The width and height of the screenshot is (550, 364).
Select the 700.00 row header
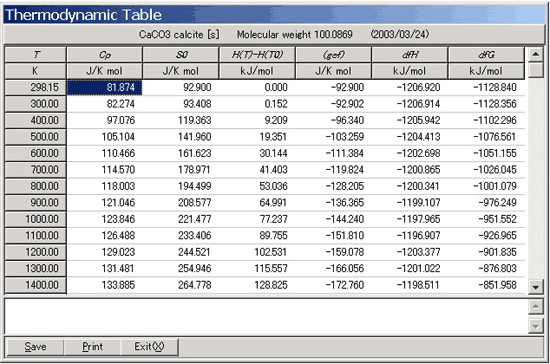[35, 170]
